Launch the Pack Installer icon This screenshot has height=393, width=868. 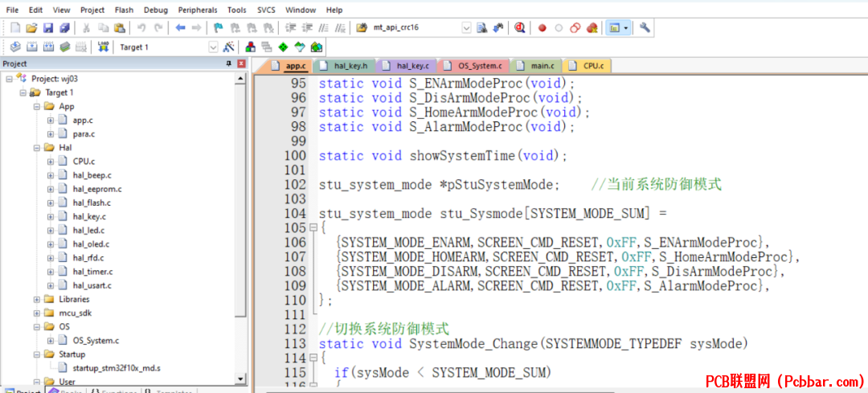point(317,47)
